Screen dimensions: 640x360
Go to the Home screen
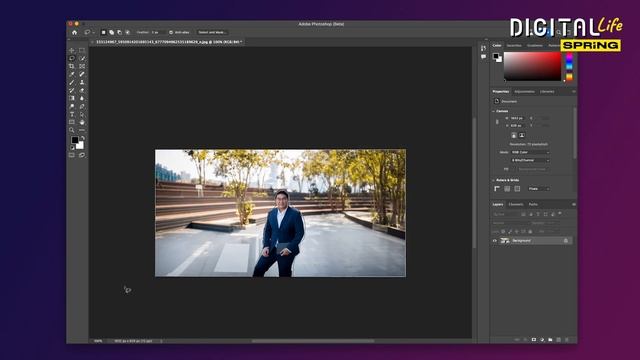click(x=74, y=32)
